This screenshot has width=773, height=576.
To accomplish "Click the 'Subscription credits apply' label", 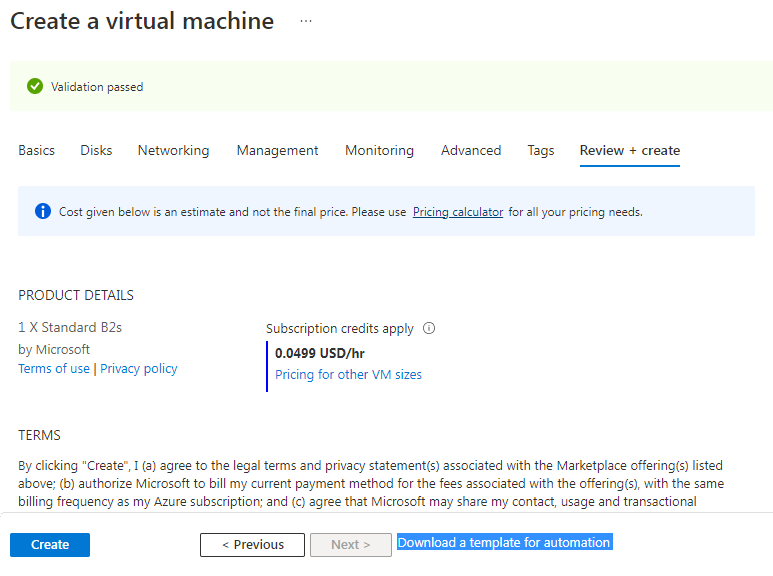I will click(x=340, y=329).
